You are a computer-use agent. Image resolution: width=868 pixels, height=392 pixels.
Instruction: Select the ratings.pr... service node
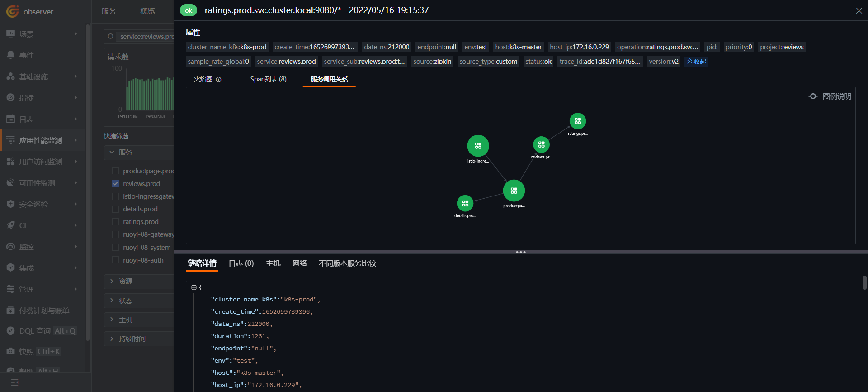(578, 121)
